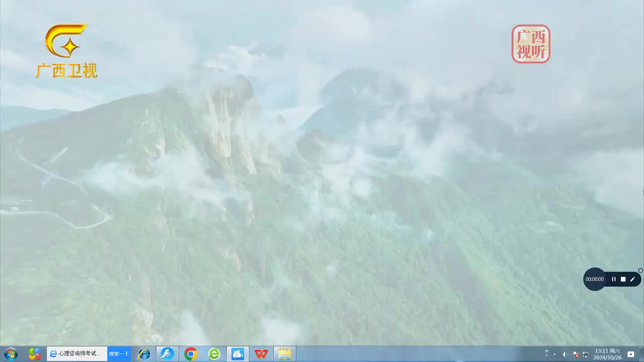The image size is (644, 362).
Task: Click the white play-arrow tray icon
Action: 630,354
